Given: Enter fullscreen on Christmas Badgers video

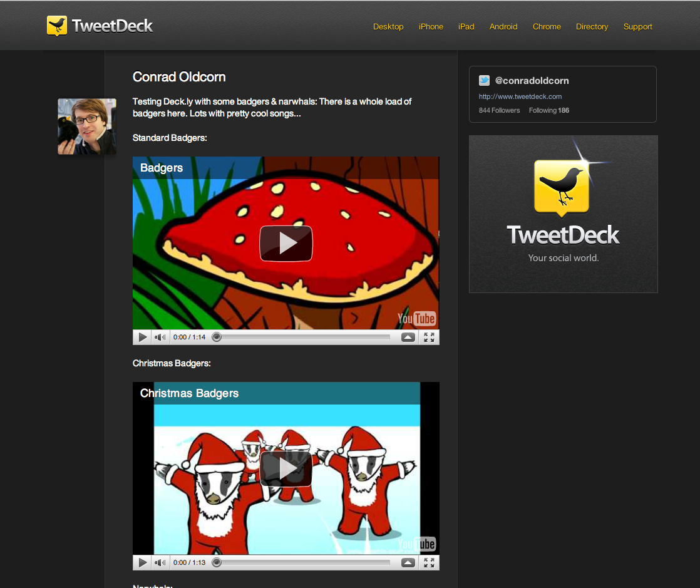Looking at the screenshot, I should 429,562.
